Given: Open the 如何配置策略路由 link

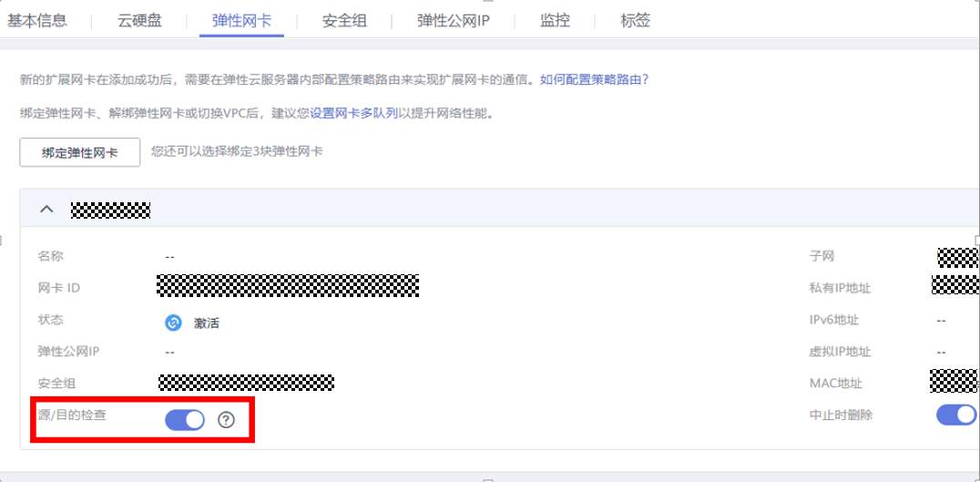Looking at the screenshot, I should click(x=595, y=80).
